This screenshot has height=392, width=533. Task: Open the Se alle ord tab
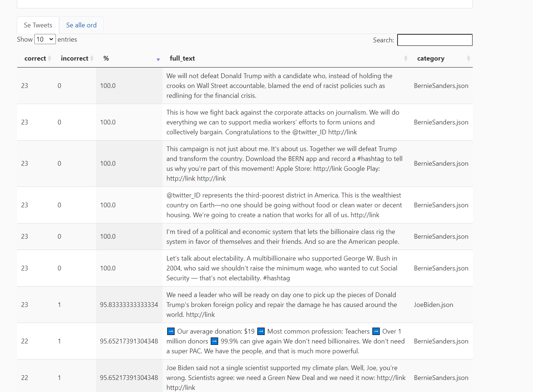coord(81,25)
